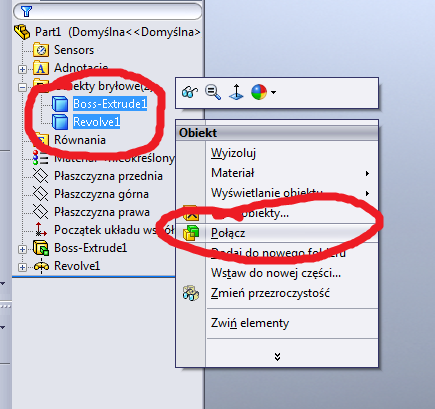Open the appearance dropdown arrow beside color ball
This screenshot has height=409, width=435.
click(273, 92)
